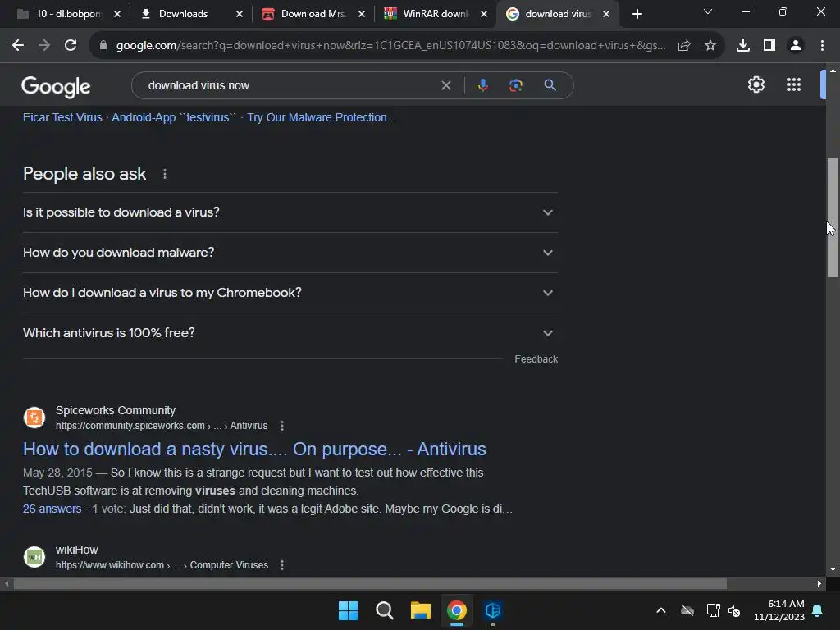This screenshot has width=840, height=630.
Task: Open 'How to download a nasty virus' result
Action: tap(254, 449)
